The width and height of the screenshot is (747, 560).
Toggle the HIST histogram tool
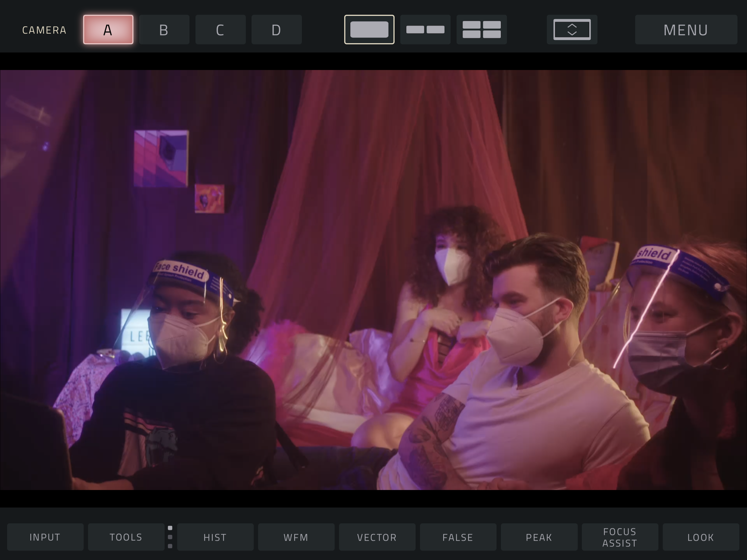pos(215,537)
